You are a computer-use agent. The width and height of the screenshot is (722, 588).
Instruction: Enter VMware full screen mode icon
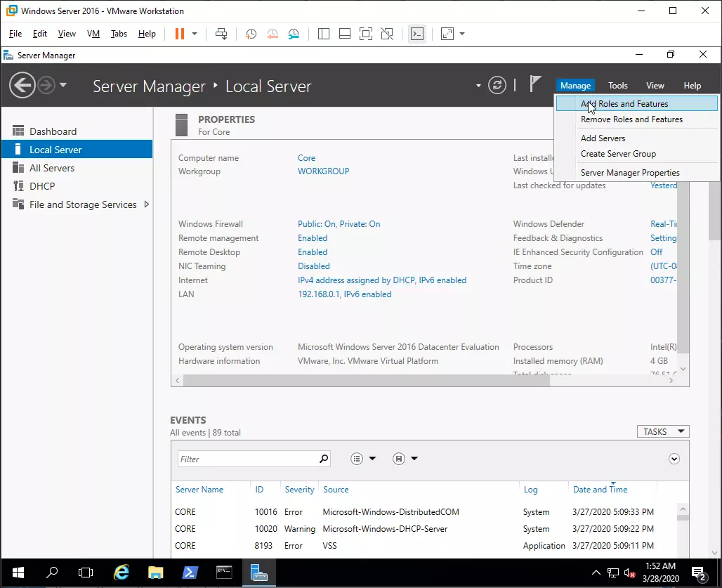coord(365,34)
